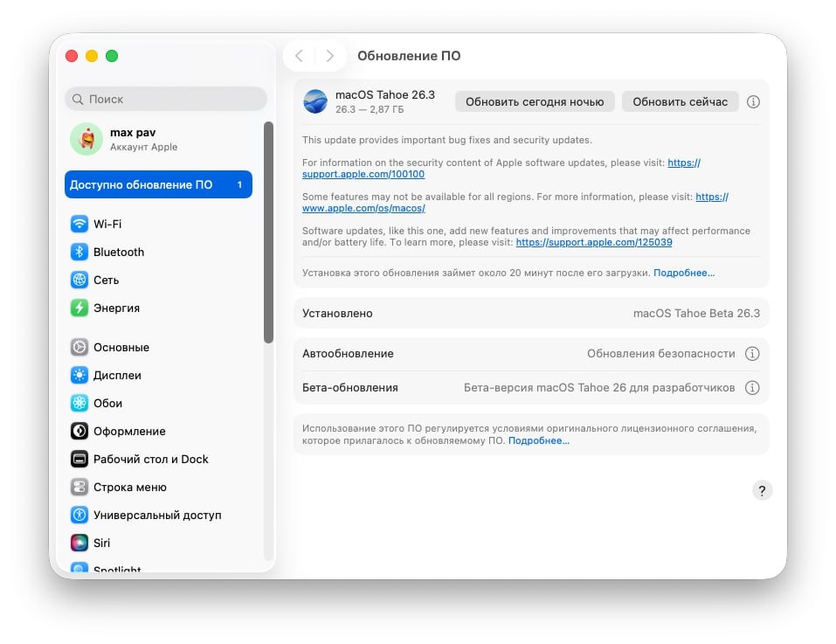Click the question mark help button

tap(762, 490)
